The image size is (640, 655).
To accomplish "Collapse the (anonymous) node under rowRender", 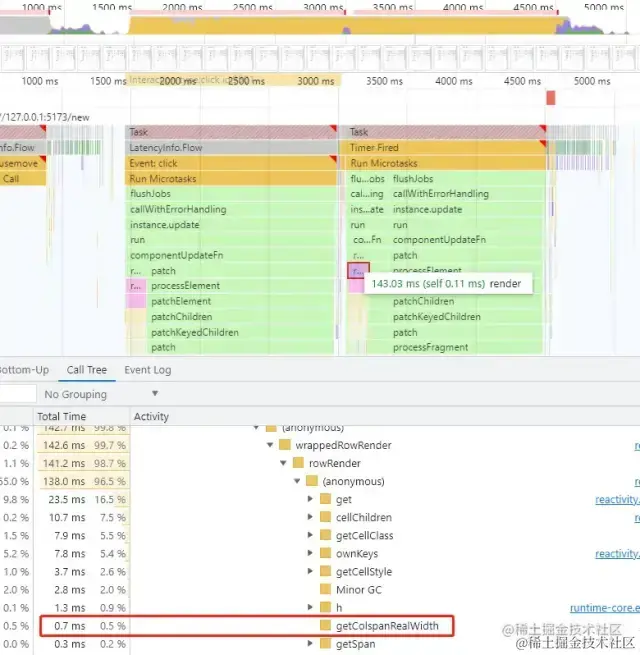I will (297, 481).
